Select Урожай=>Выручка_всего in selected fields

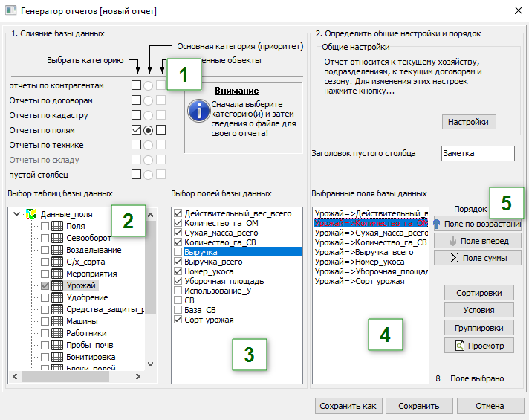(364, 252)
